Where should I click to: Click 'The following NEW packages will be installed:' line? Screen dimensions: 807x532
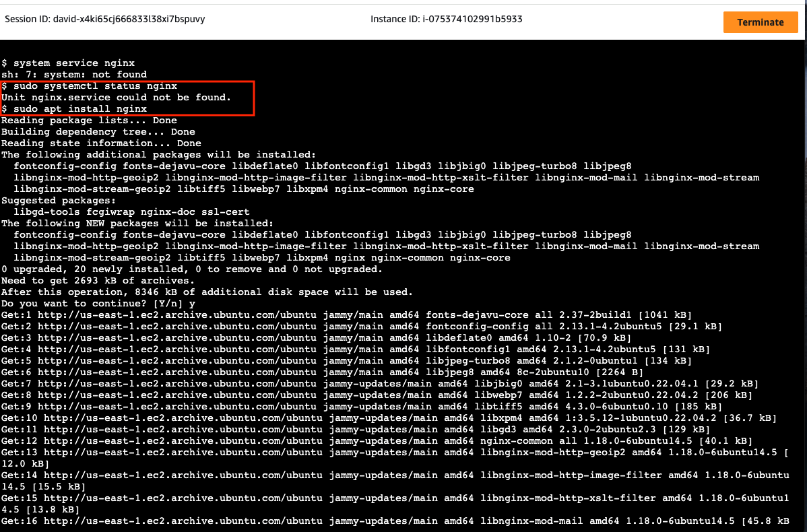click(137, 224)
